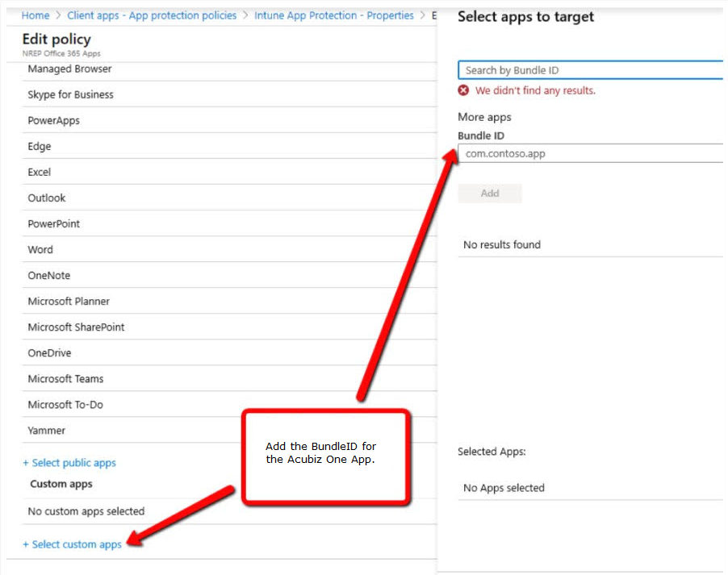The image size is (728, 575).
Task: Select the Microsoft SharePoint row
Action: pos(229,327)
